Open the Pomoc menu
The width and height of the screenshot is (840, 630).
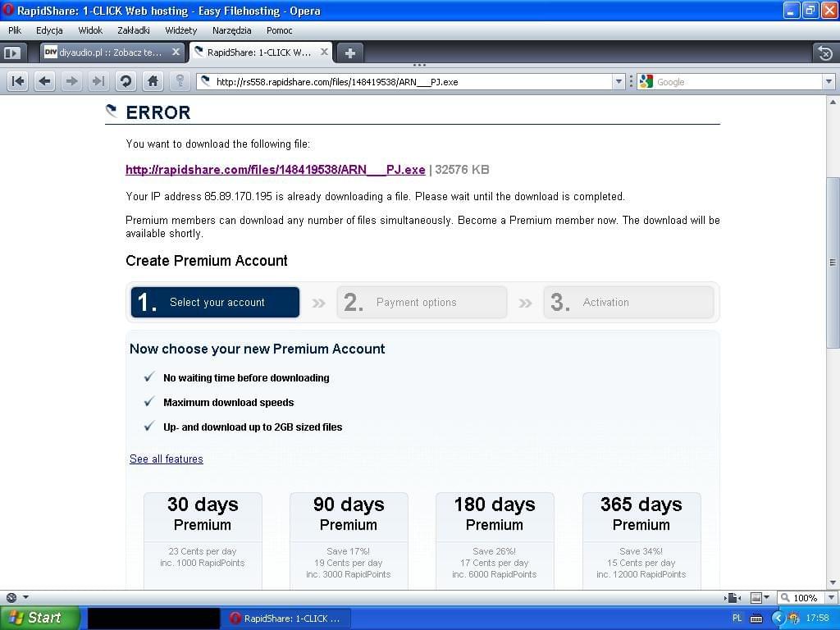point(279,30)
